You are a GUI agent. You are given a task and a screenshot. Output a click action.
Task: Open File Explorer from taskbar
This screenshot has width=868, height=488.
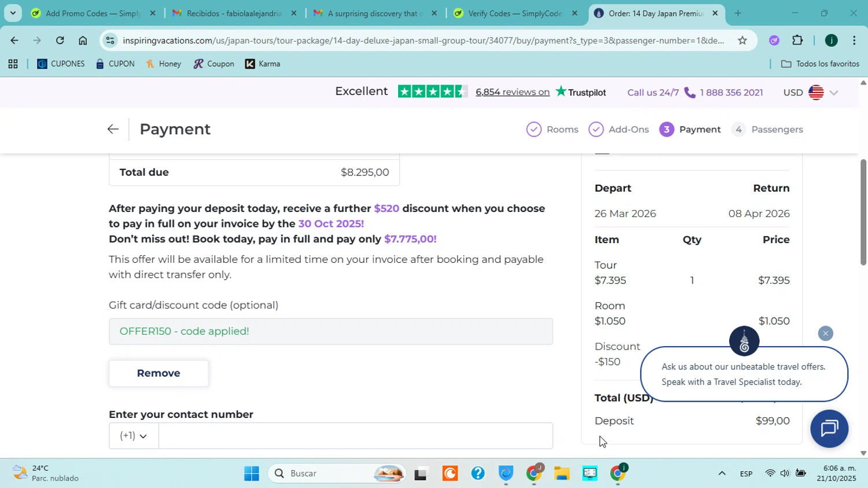[562, 474]
